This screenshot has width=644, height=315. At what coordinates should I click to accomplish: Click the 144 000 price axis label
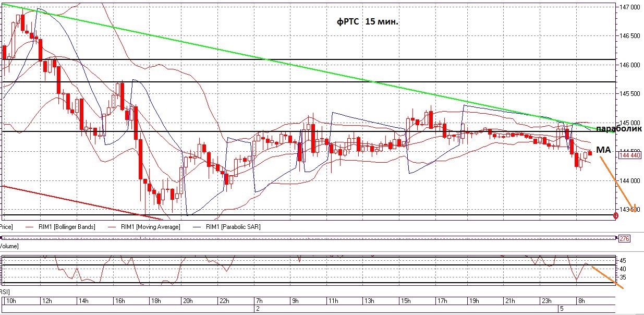pyautogui.click(x=629, y=181)
